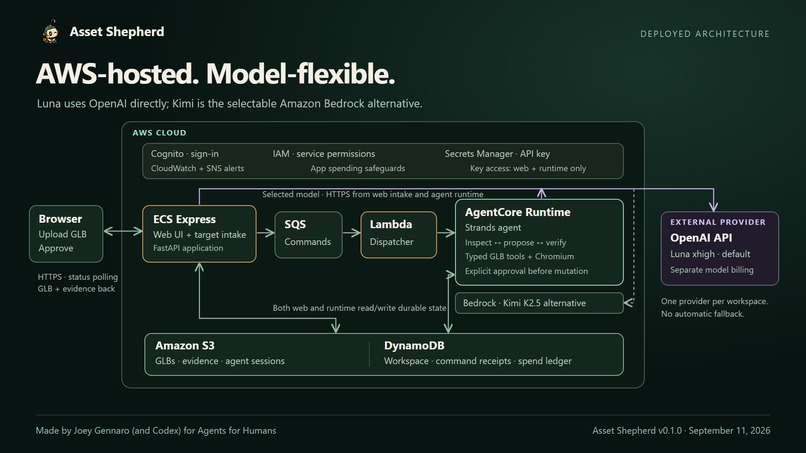The image size is (806, 453).
Task: Select 'Cognito · sign-in' text
Action: click(185, 154)
